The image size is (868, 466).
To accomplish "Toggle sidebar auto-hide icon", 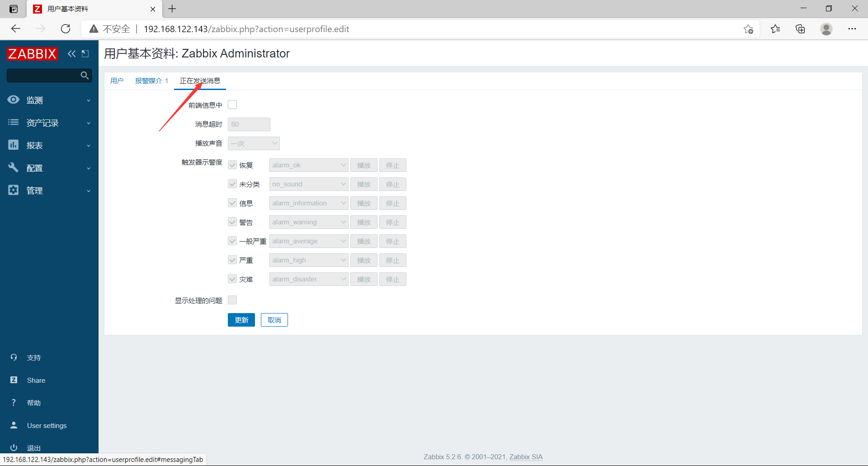I will coord(85,54).
